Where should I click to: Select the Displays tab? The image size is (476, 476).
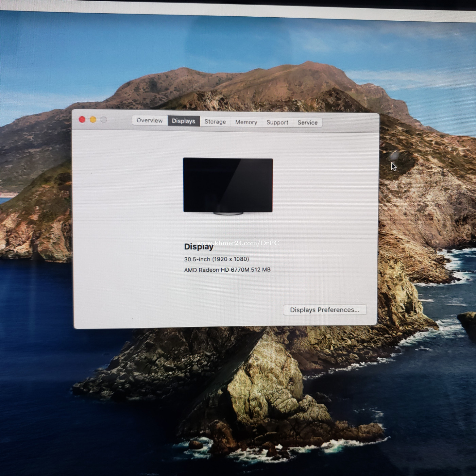[183, 121]
